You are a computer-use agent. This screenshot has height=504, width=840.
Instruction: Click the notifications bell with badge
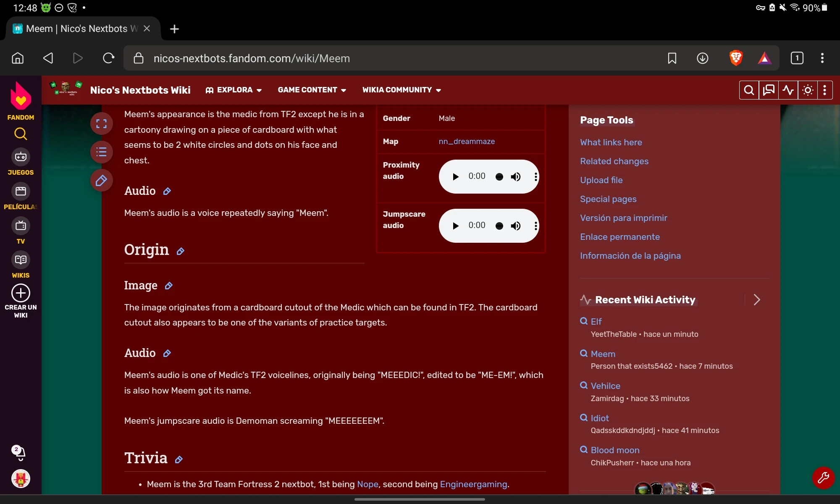coord(19,453)
